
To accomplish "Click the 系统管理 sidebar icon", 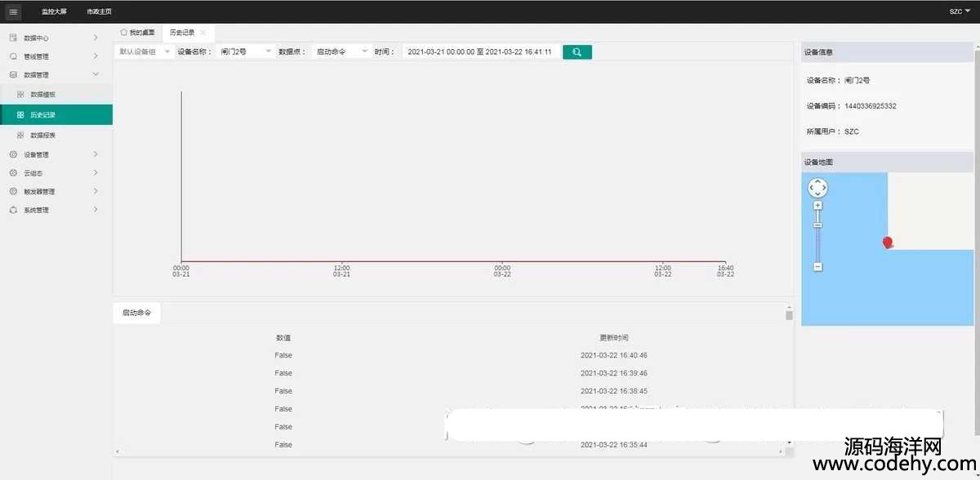I will [x=13, y=210].
